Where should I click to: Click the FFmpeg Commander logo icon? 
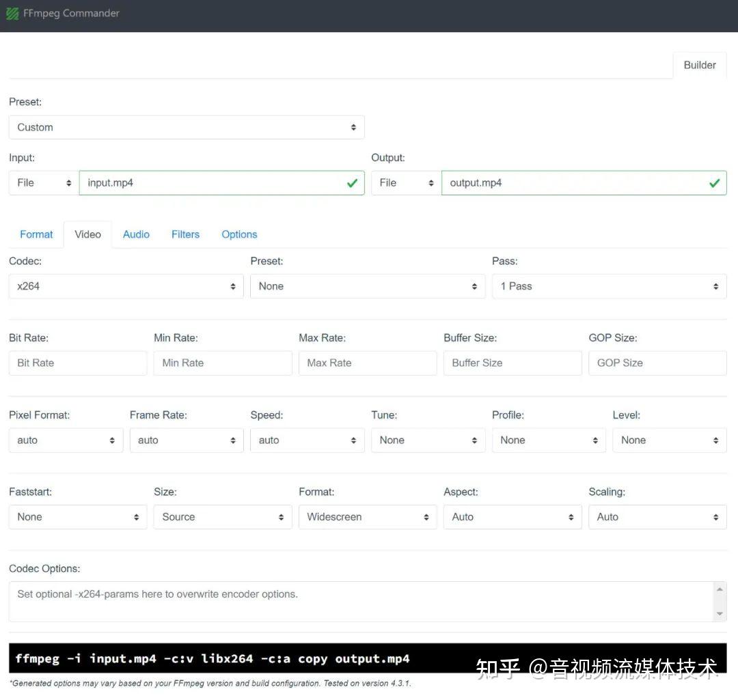[13, 14]
